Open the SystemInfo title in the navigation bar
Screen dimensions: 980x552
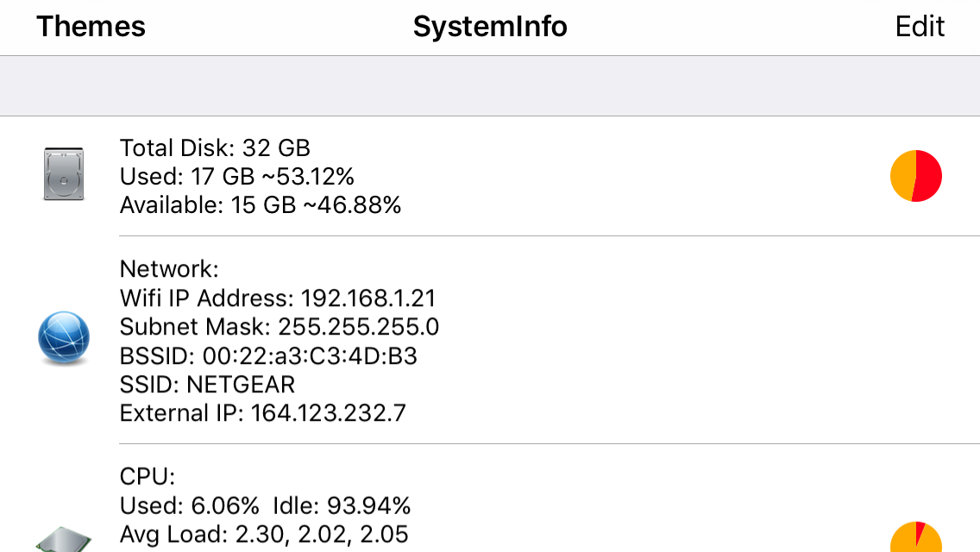click(490, 27)
